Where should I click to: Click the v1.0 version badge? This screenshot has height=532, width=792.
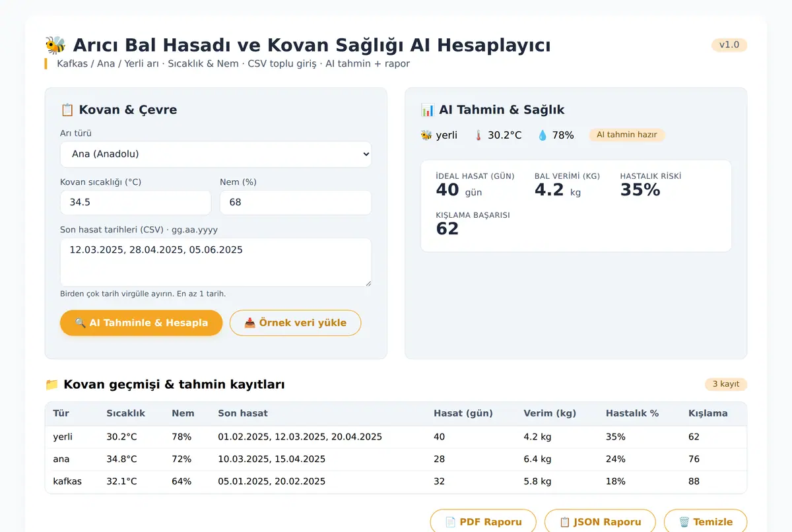729,45
